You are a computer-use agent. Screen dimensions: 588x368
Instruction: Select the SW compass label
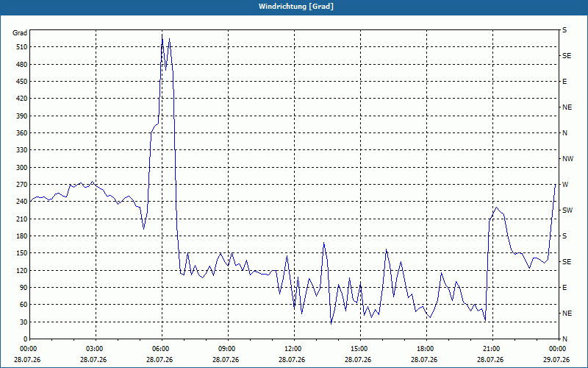coord(567,210)
